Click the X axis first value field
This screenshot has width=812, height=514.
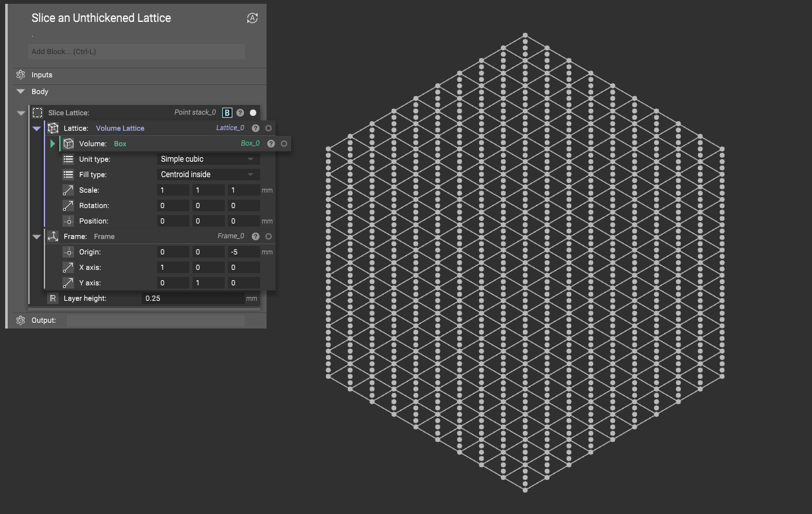tap(173, 267)
